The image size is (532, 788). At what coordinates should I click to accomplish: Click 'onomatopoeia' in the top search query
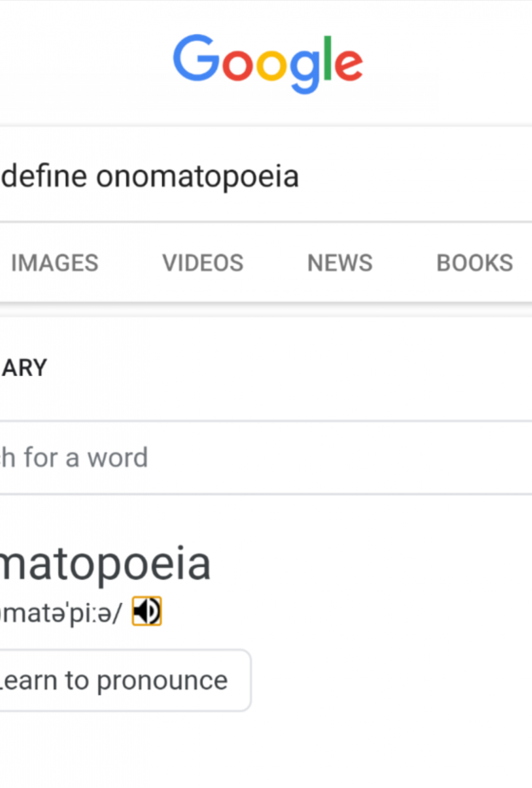coord(197,177)
